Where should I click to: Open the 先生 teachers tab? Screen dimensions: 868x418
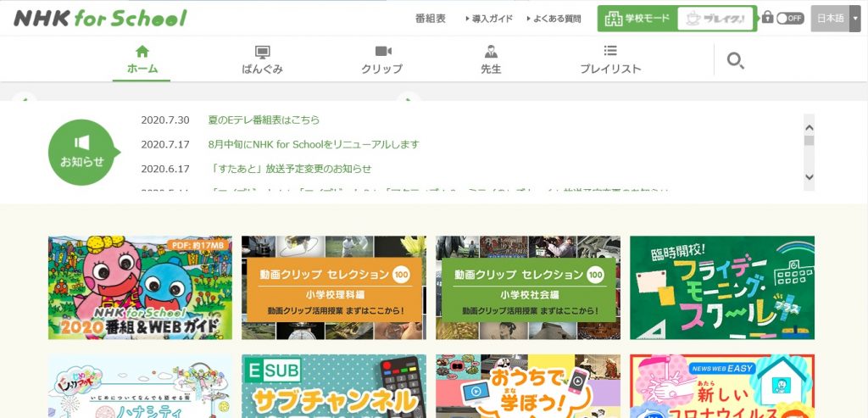[x=491, y=60]
